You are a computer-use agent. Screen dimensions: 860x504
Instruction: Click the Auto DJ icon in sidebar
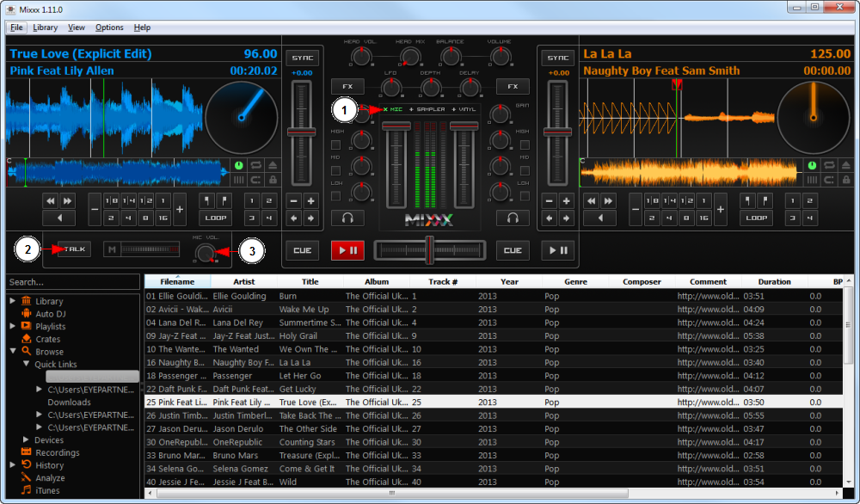click(x=27, y=314)
